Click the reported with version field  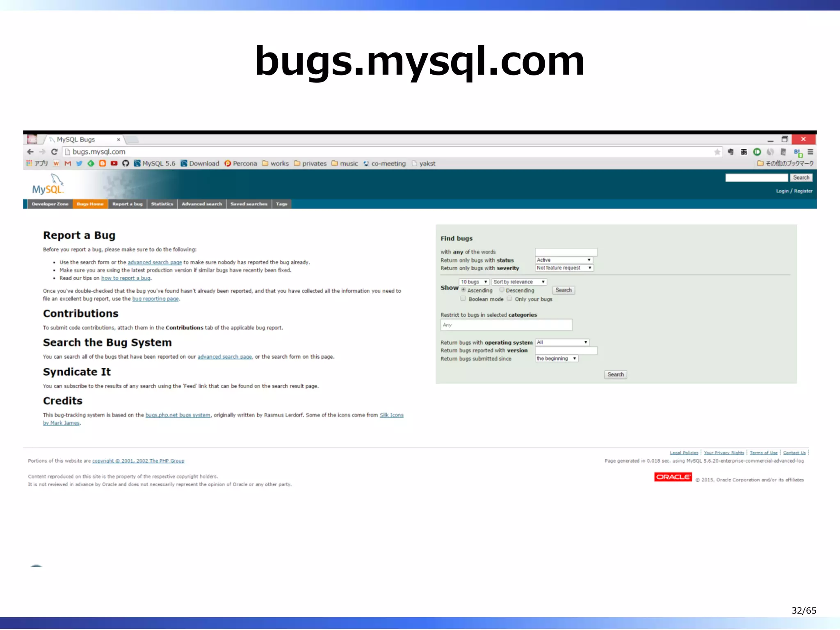[566, 350]
